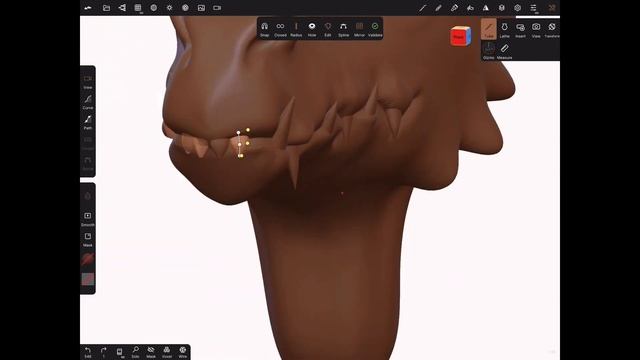Open the Background image menu
The width and height of the screenshot is (640, 360).
(201, 8)
